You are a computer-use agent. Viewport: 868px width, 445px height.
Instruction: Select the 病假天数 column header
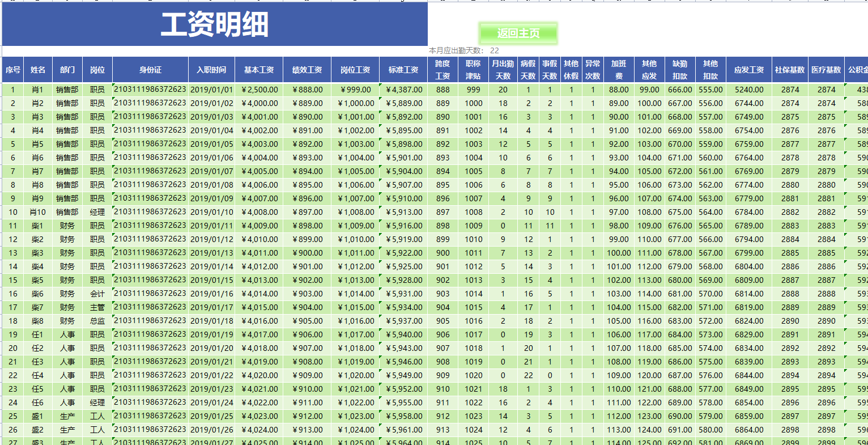[528, 70]
